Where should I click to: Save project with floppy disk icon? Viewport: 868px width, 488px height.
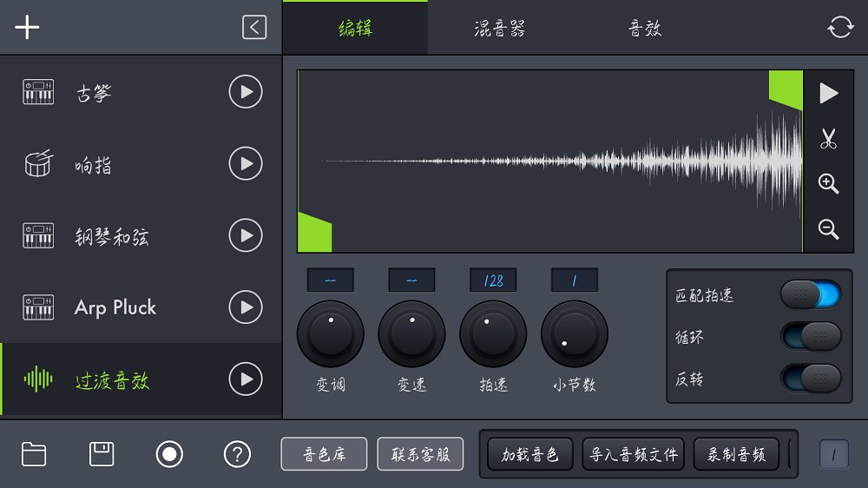102,454
